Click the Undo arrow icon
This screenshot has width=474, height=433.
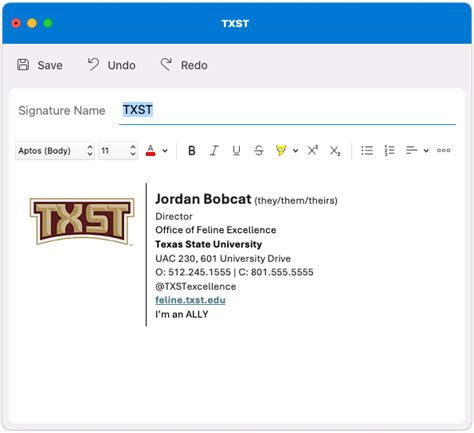tap(93, 64)
